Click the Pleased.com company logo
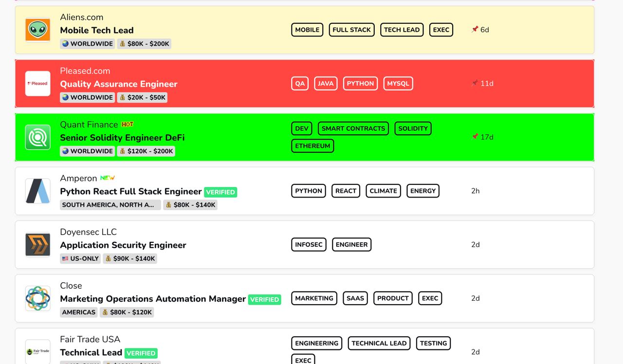Image resolution: width=623 pixels, height=364 pixels. (x=38, y=84)
